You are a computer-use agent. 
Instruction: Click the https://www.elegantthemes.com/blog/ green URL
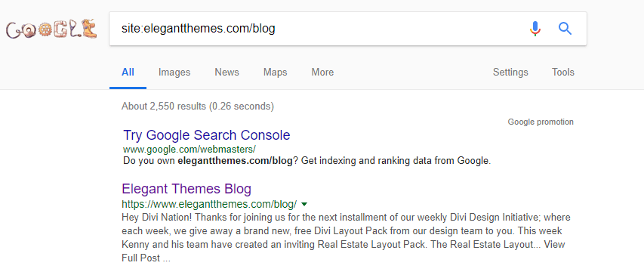(209, 204)
